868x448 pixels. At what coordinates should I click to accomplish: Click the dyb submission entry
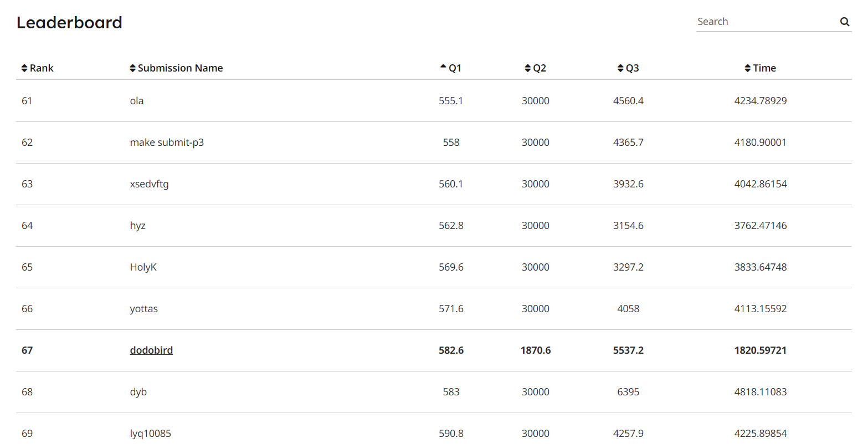pos(138,392)
